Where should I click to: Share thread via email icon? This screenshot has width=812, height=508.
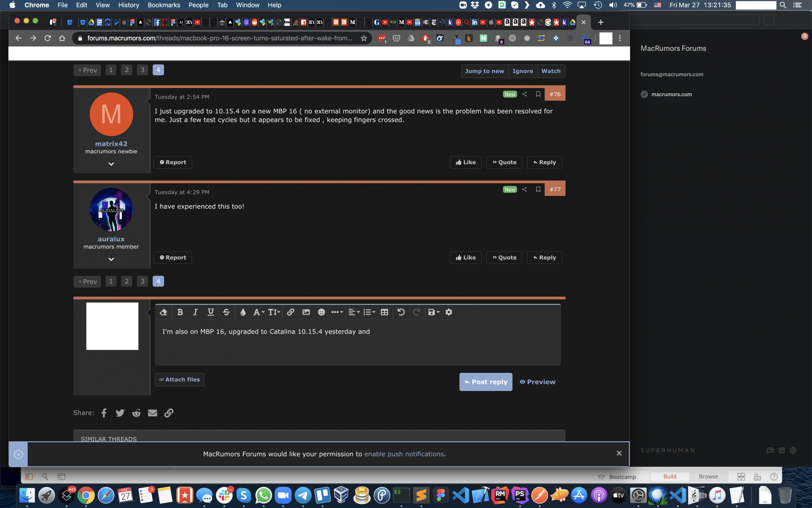tap(153, 413)
